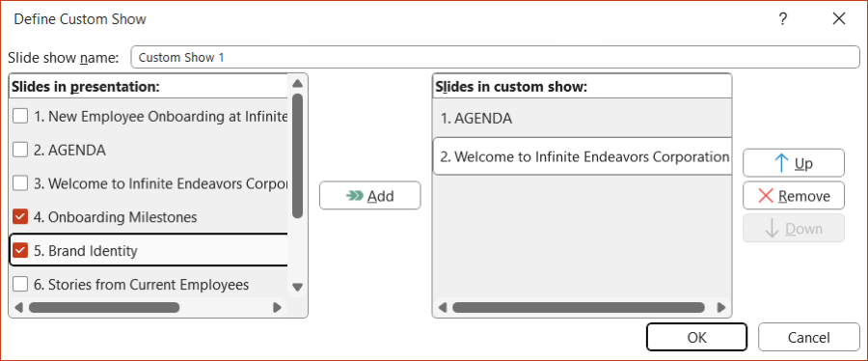The image size is (868, 361).
Task: Click the Slide show name text field
Action: coord(495,57)
